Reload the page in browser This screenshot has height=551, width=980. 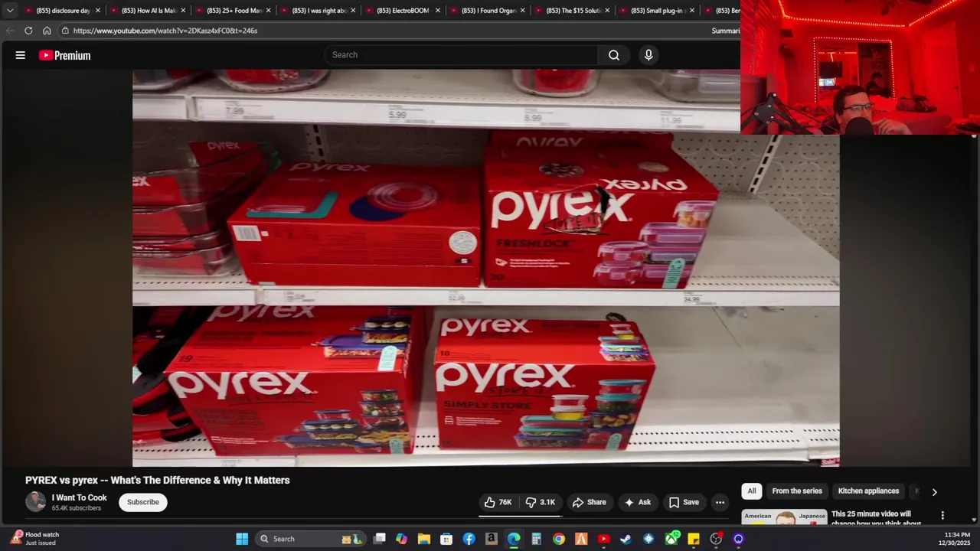(x=28, y=31)
